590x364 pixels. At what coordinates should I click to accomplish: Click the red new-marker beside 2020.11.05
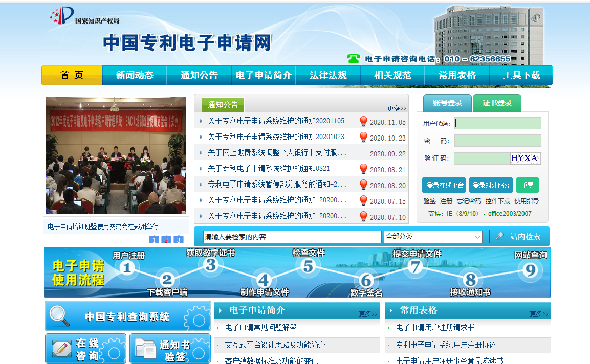pos(363,121)
